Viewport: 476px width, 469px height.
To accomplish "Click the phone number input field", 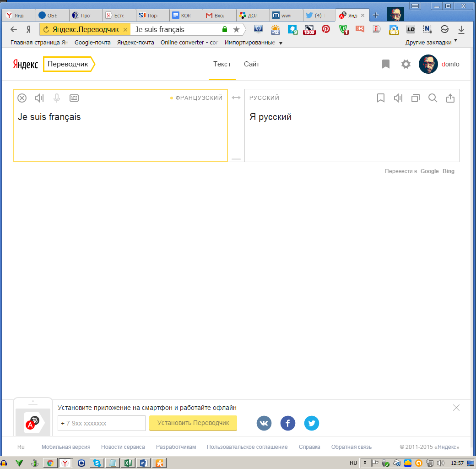I will click(102, 423).
